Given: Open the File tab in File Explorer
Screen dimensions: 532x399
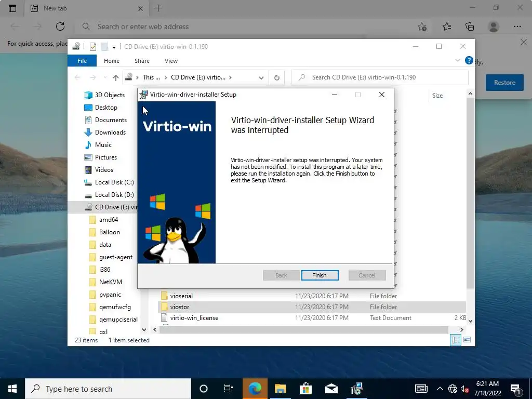Looking at the screenshot, I should [82, 61].
